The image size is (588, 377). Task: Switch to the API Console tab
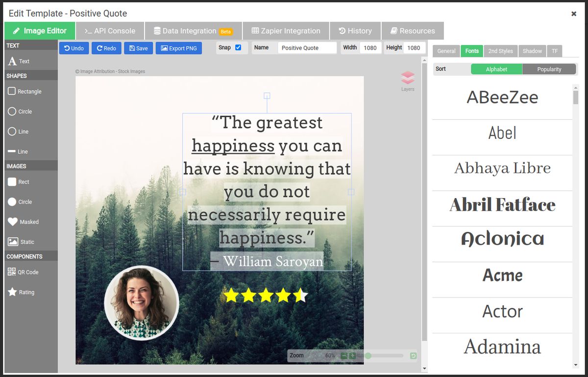tap(110, 31)
